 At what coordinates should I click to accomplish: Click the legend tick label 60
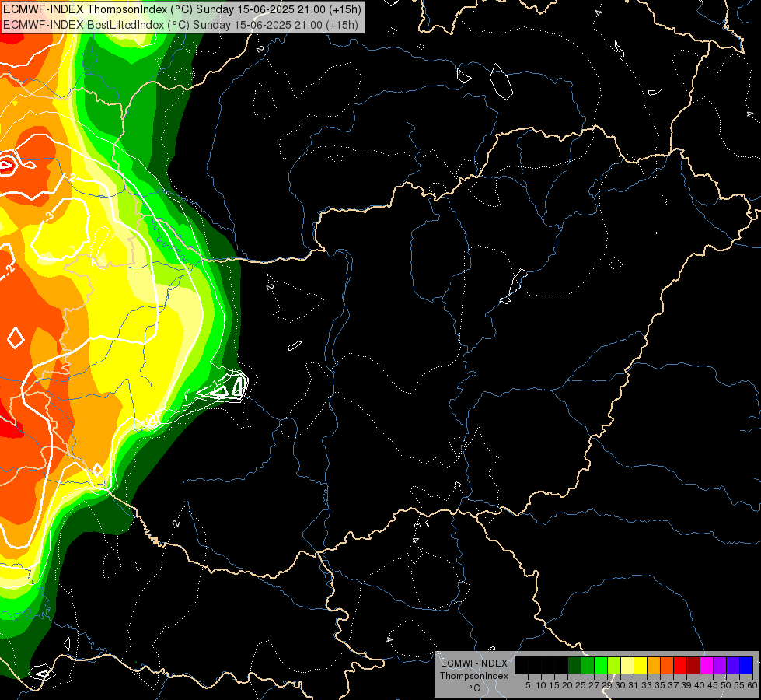click(752, 685)
